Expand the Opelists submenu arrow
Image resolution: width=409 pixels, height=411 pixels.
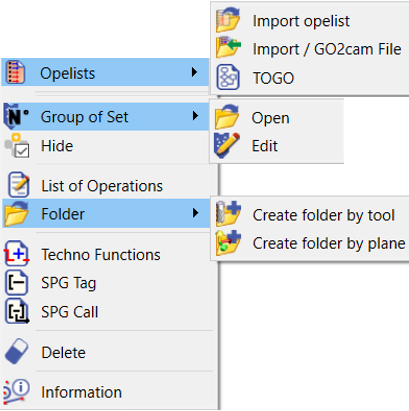click(195, 72)
